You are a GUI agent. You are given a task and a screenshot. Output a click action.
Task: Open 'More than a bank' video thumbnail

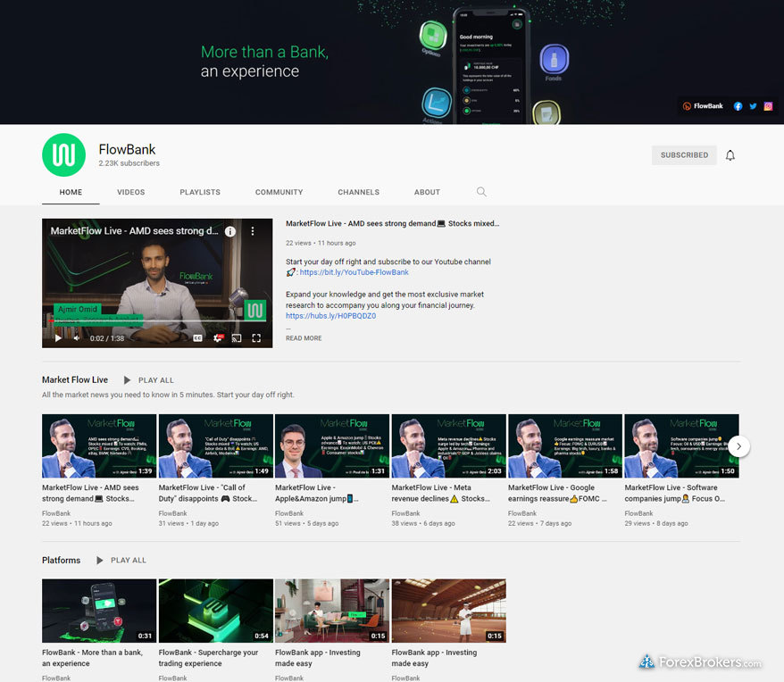(x=99, y=611)
